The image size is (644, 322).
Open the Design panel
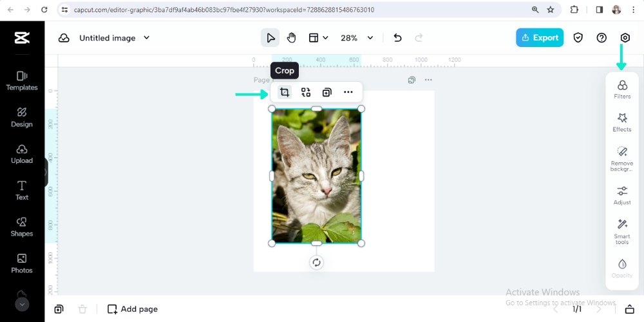tap(22, 117)
